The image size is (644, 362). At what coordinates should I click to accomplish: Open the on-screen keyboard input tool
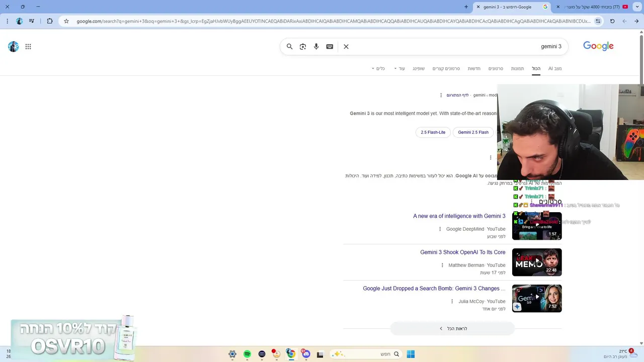330,46
